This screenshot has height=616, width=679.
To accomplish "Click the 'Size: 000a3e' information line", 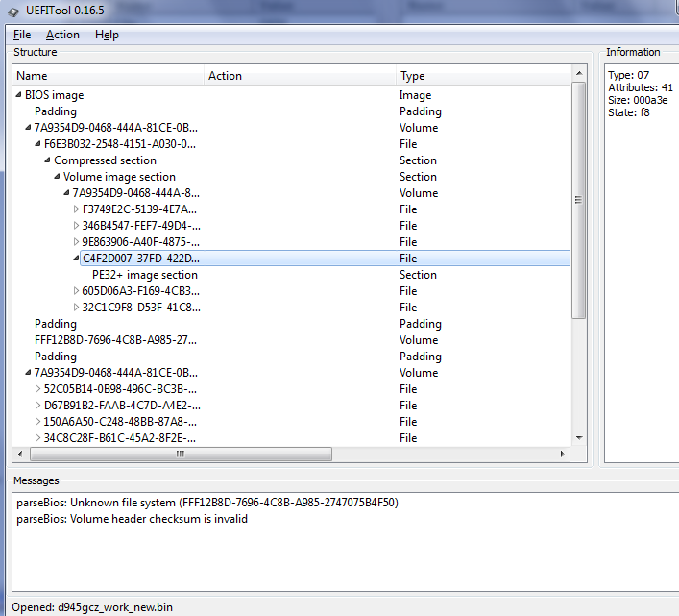I will 638,100.
